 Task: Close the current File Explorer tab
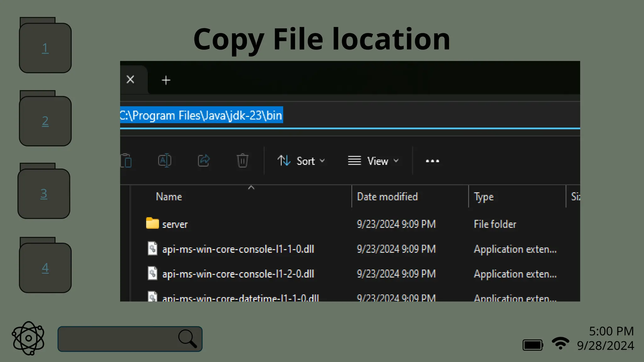coord(130,79)
